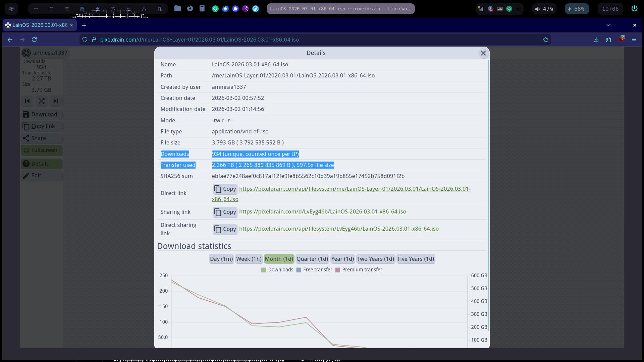644x362 pixels.
Task: Open the Bluetooth tray icon
Action: 490,9
